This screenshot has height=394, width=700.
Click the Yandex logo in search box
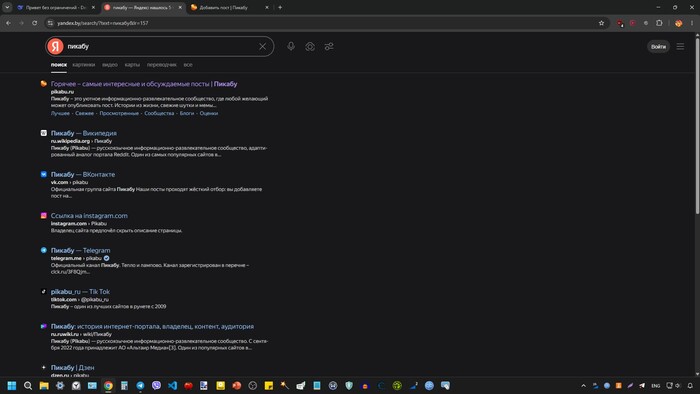(x=55, y=46)
